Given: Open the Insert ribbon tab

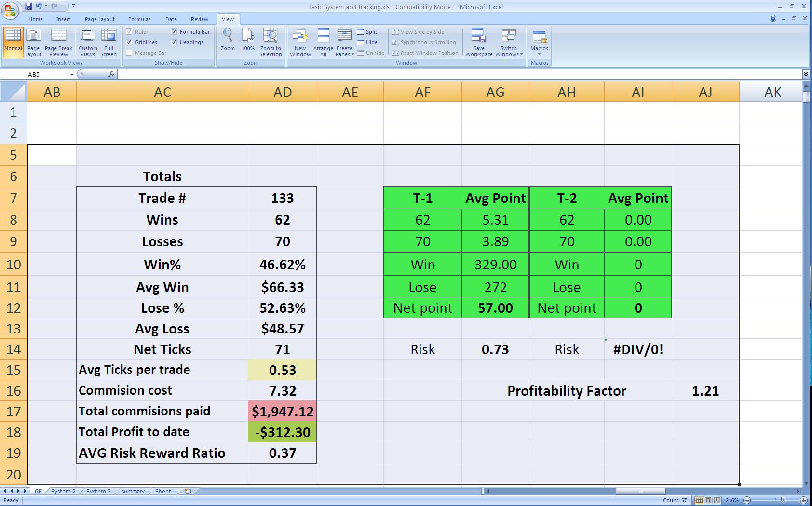Looking at the screenshot, I should coord(63,19).
